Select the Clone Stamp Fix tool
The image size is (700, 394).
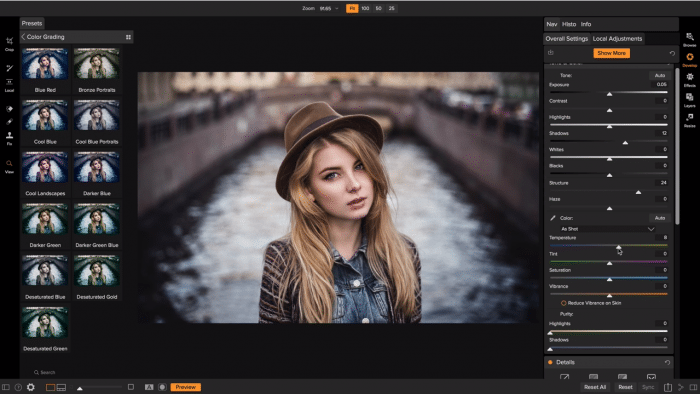[x=9, y=138]
